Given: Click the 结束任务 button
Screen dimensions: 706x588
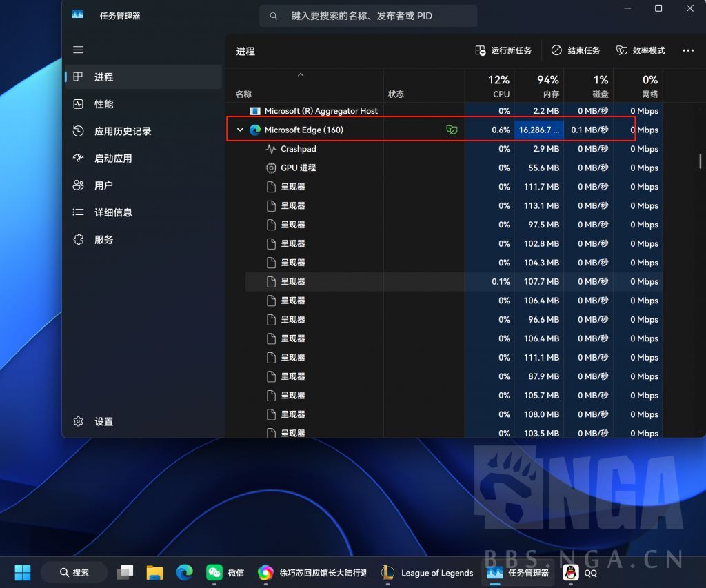Looking at the screenshot, I should [576, 50].
